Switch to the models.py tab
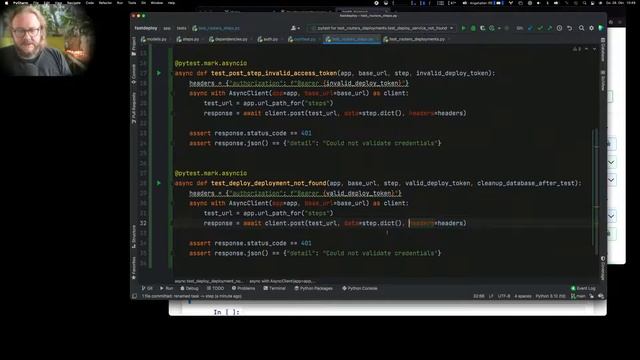Screen dimensions: 640x360 tap(154, 39)
